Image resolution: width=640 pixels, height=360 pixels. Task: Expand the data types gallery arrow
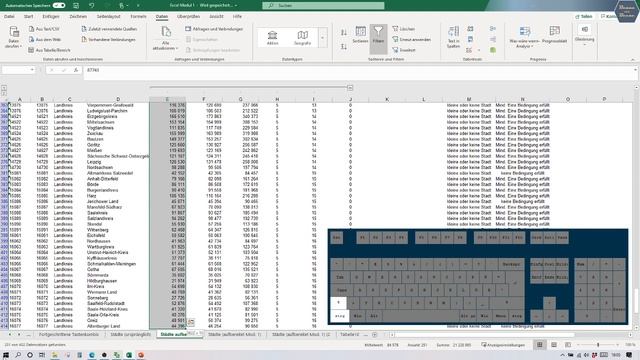click(x=322, y=38)
